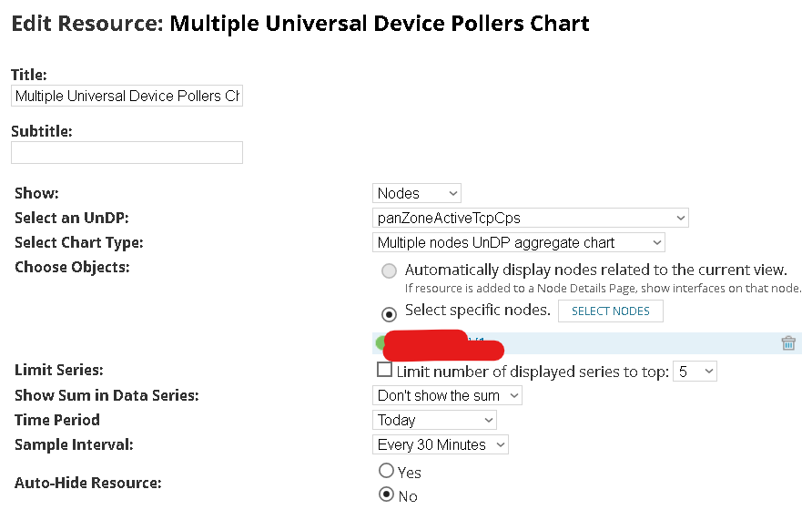The width and height of the screenshot is (812, 520).
Task: Open the top series count dropdown
Action: (x=695, y=372)
